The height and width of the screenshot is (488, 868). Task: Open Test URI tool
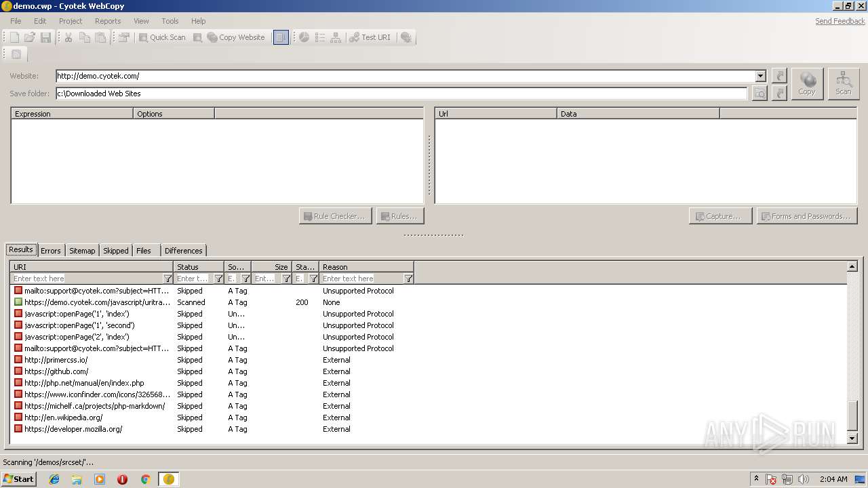tap(370, 37)
